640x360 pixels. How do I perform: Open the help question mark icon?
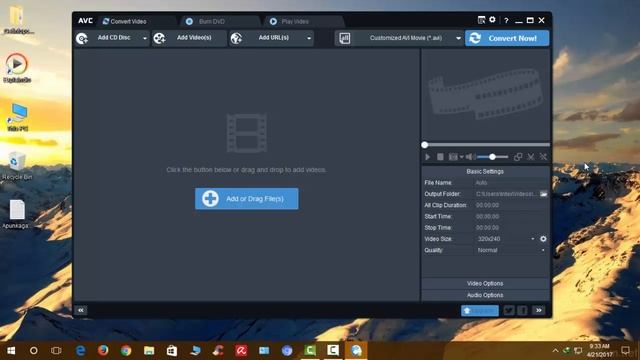coord(506,20)
